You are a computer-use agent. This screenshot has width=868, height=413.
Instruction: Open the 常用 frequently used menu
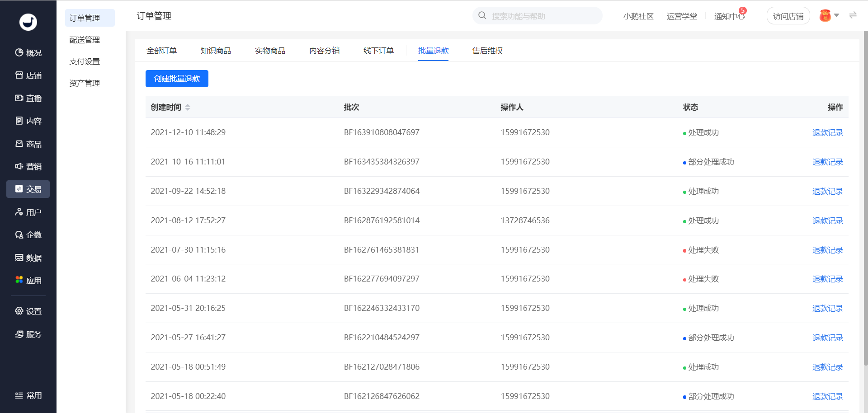tap(28, 395)
